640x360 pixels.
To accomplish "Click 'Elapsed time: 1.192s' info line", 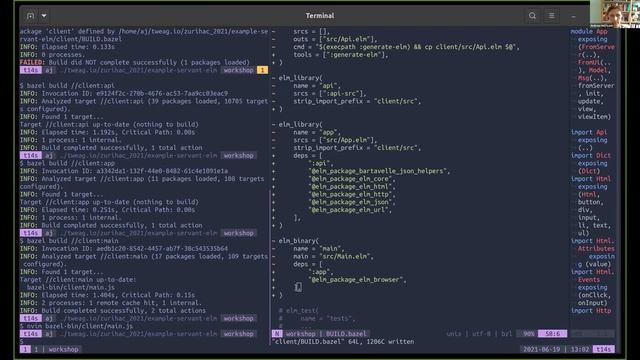I will (x=107, y=132).
